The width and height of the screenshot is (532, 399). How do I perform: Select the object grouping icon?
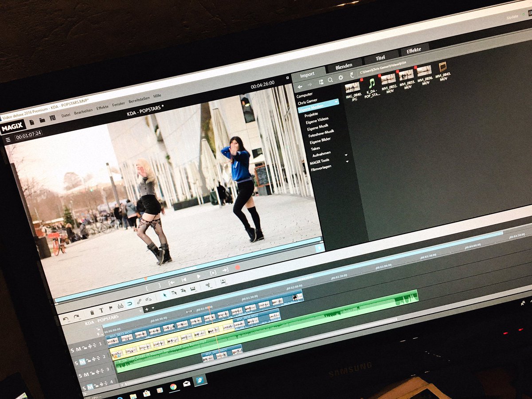pyautogui.click(x=120, y=306)
